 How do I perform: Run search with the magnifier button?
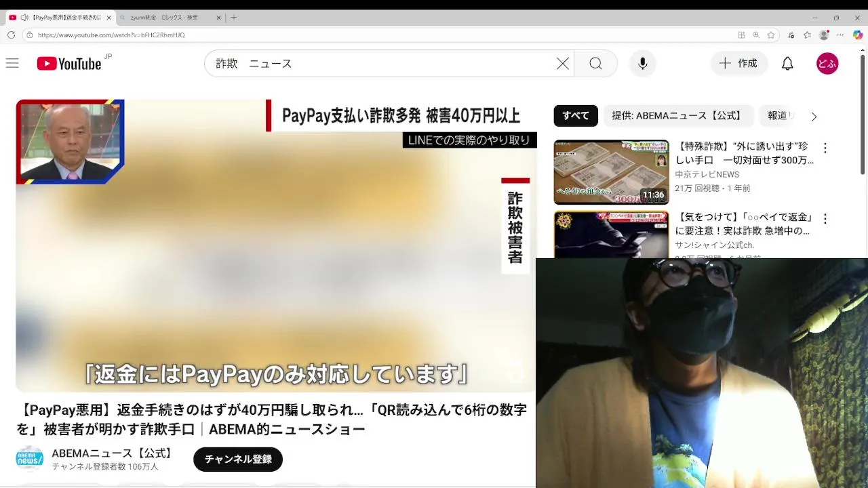coord(595,64)
